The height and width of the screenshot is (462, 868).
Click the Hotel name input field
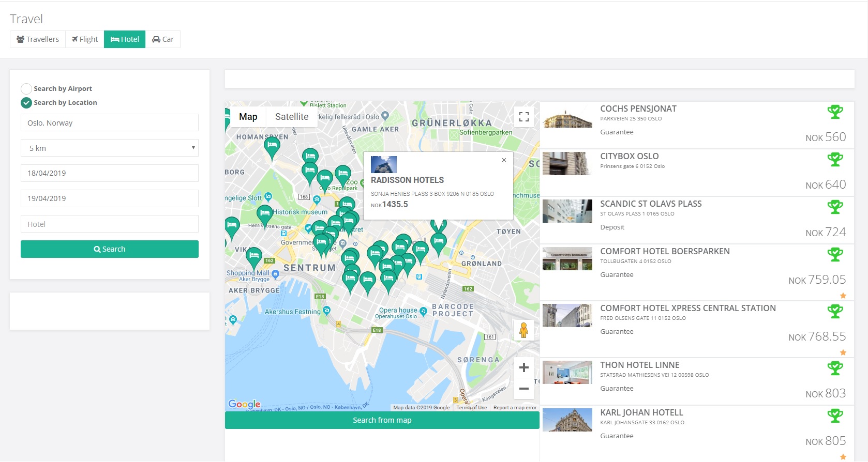point(110,224)
